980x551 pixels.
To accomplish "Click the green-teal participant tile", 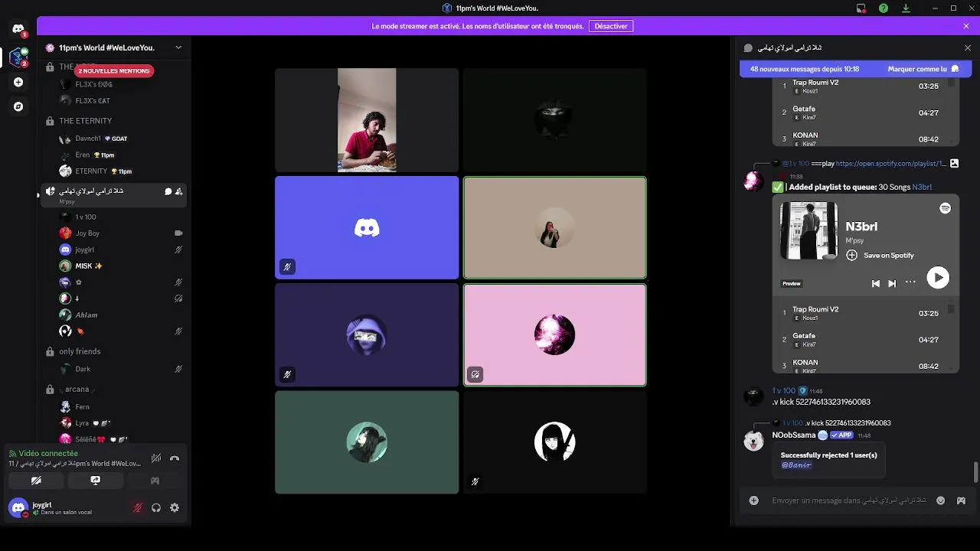I will click(x=367, y=442).
